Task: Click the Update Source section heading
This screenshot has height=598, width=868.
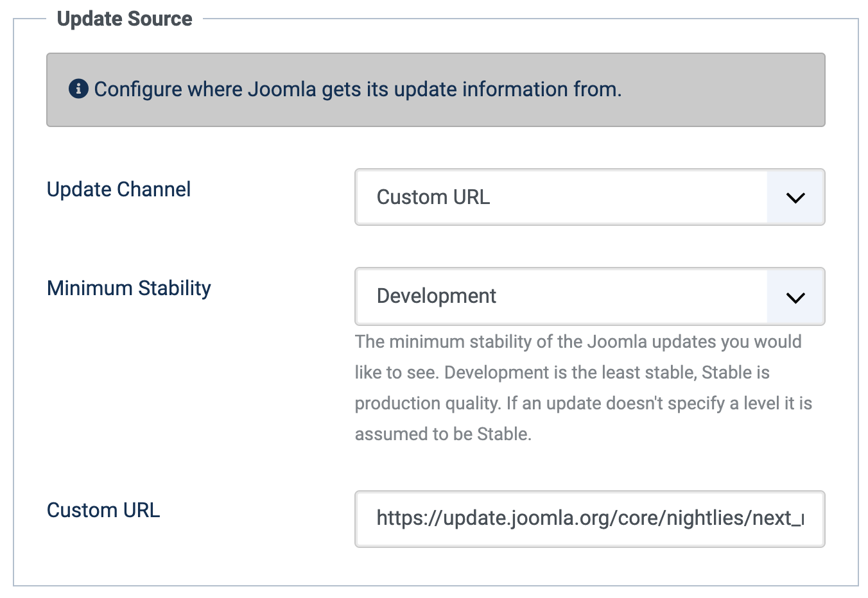Action: point(125,19)
